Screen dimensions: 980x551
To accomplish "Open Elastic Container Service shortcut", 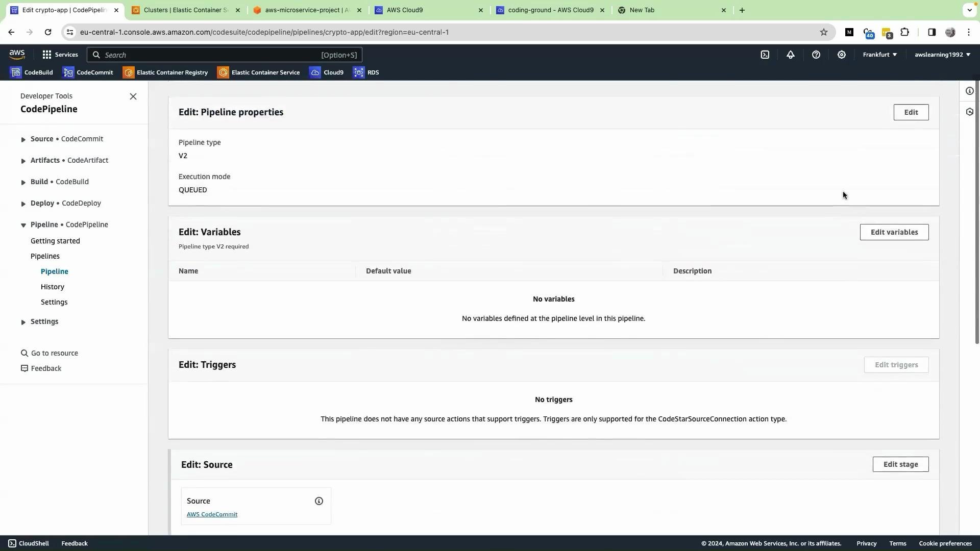I will click(x=259, y=72).
